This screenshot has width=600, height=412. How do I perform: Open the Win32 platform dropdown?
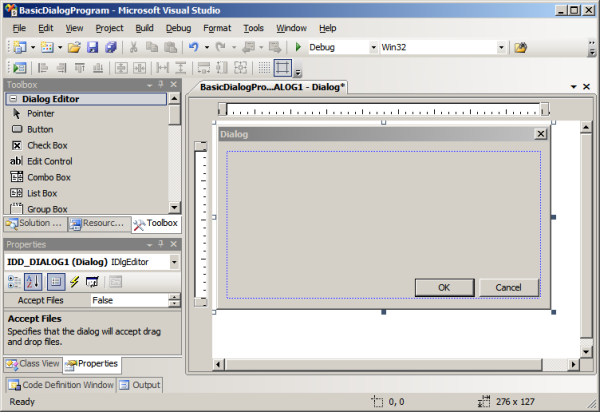tap(501, 47)
